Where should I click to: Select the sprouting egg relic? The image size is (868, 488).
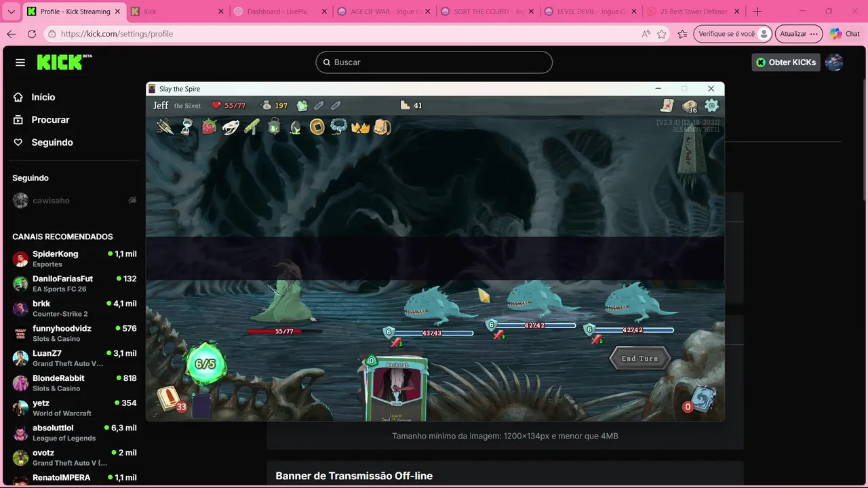pos(295,127)
